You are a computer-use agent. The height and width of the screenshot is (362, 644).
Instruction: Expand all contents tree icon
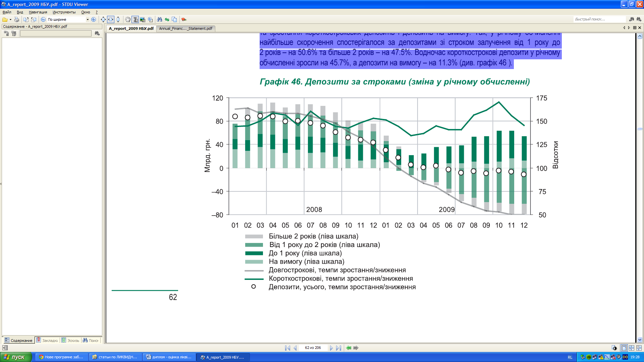6,33
